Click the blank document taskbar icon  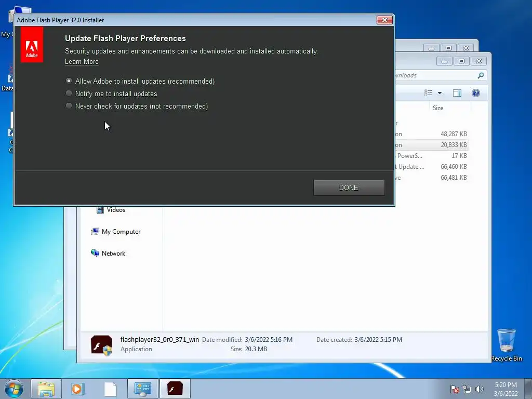click(x=110, y=389)
